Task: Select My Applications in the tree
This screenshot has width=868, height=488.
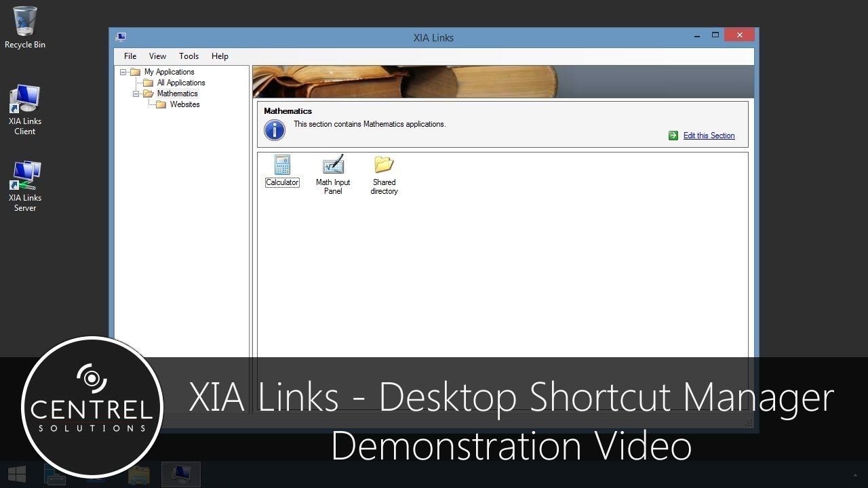Action: pos(169,72)
